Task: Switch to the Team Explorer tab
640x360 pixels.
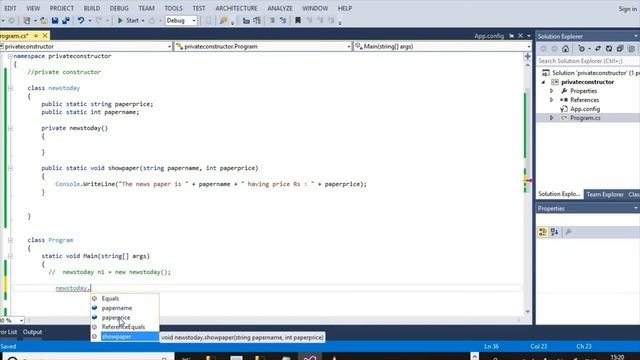Action: pyautogui.click(x=605, y=194)
